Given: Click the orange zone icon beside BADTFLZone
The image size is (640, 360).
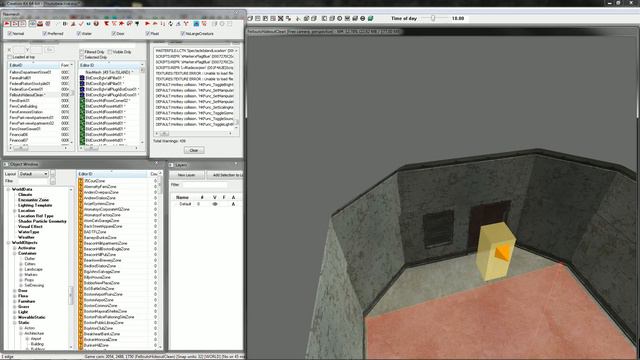Looking at the screenshot, I should pyautogui.click(x=81, y=232).
